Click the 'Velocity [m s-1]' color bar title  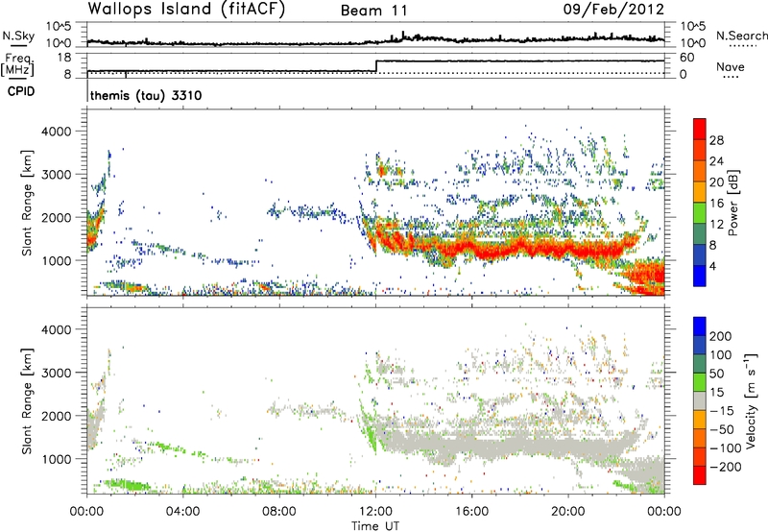tap(751, 400)
